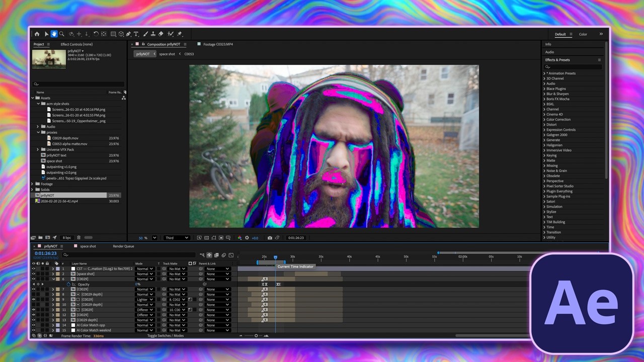The image size is (644, 362).
Task: Click the reset exposure icon
Action: tap(247, 238)
